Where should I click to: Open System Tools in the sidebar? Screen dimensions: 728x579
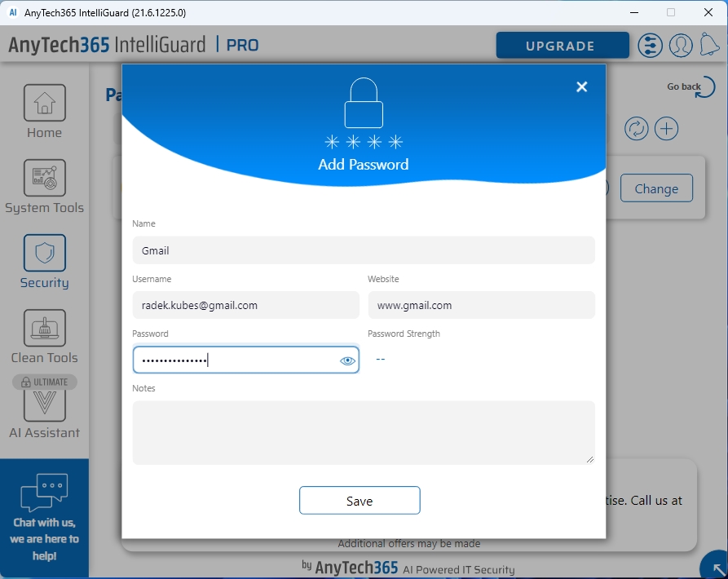click(x=45, y=187)
